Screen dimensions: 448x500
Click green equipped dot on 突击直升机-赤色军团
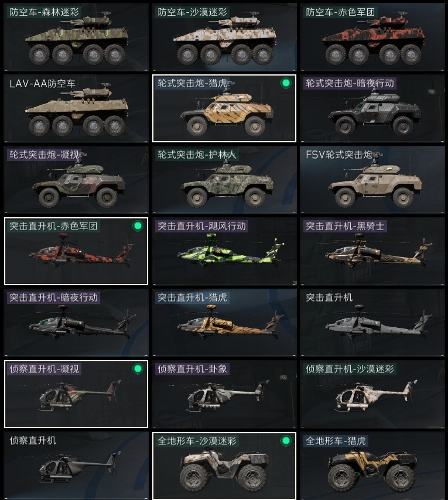(x=138, y=226)
